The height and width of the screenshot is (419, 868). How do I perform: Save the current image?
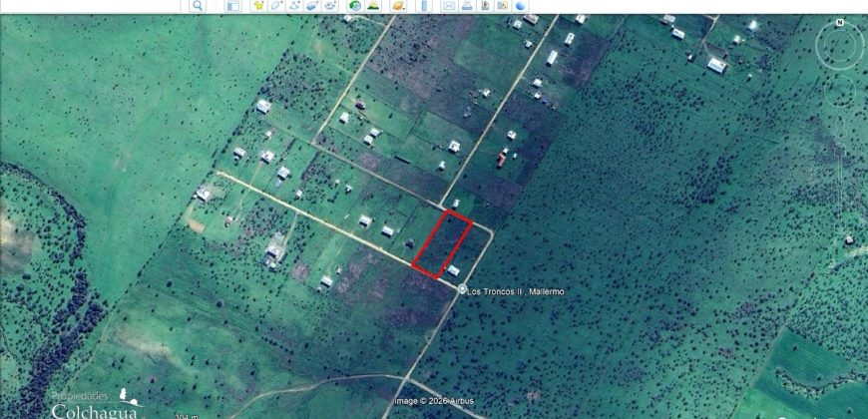[x=485, y=6]
